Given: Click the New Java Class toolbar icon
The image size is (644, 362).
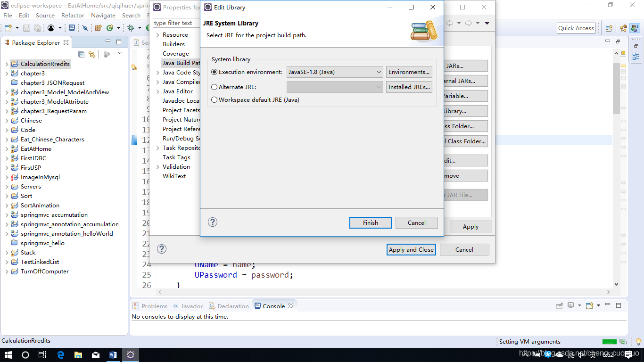Looking at the screenshot, I should [x=109, y=28].
